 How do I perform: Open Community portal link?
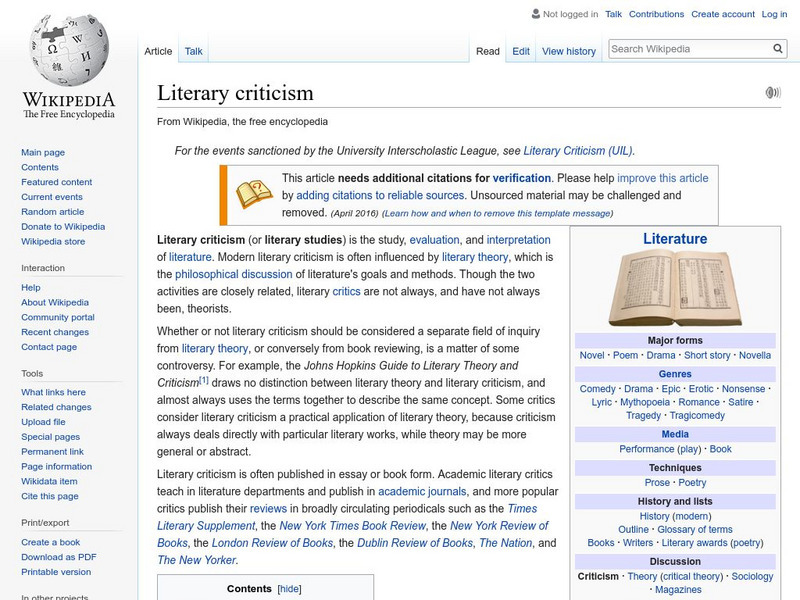point(58,317)
